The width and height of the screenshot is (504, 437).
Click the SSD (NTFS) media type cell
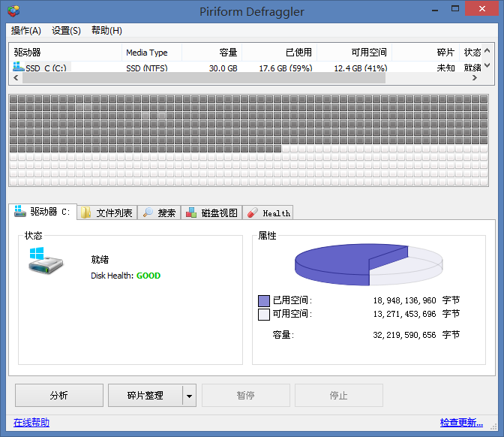point(147,68)
